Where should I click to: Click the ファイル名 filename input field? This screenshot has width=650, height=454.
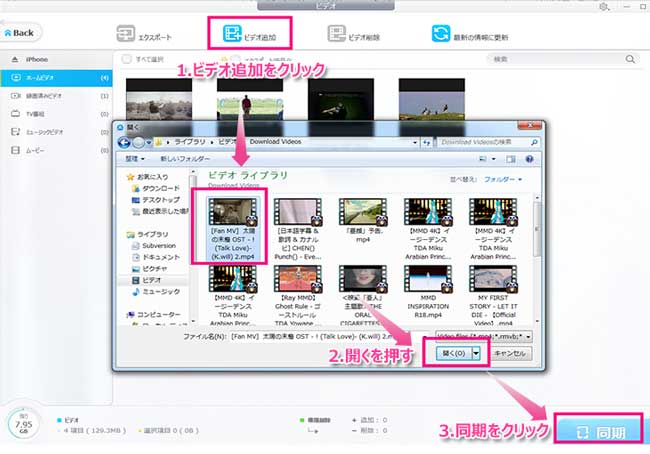(329, 336)
